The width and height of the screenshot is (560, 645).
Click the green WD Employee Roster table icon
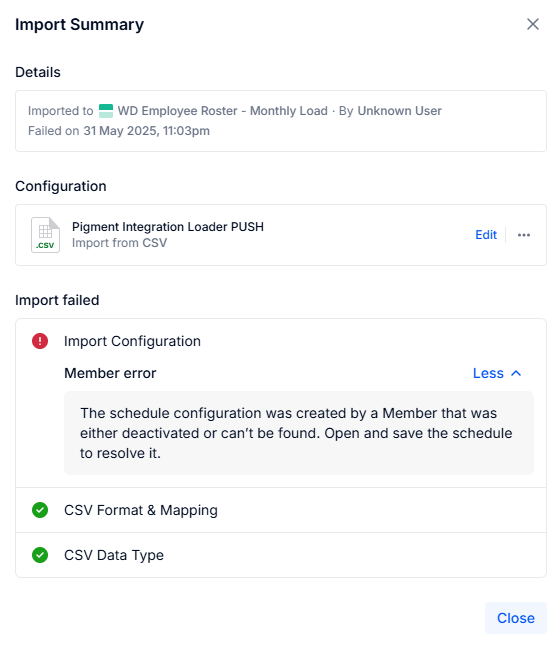pos(106,111)
